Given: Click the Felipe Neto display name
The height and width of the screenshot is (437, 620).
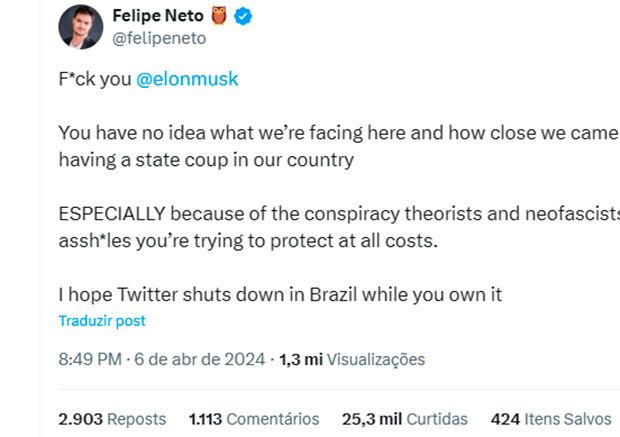Looking at the screenshot, I should tap(158, 16).
